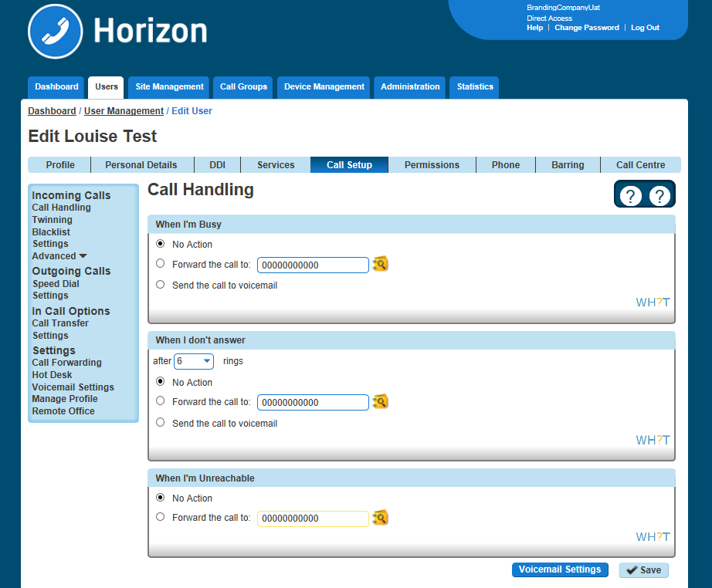
Task: Open Manage Profile in the sidebar
Action: [64, 399]
